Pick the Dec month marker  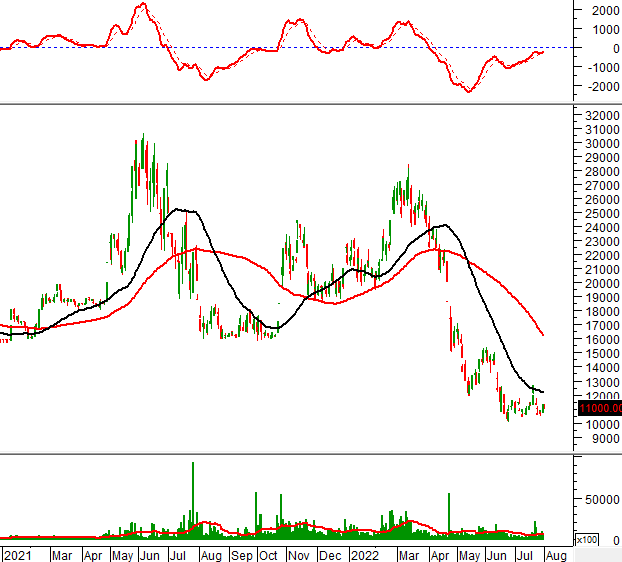pos(330,553)
